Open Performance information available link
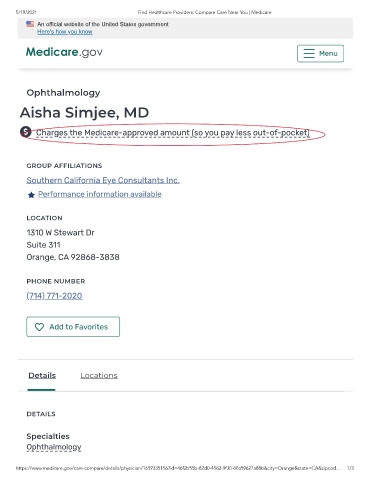This screenshot has height=480, width=370. pyautogui.click(x=100, y=194)
